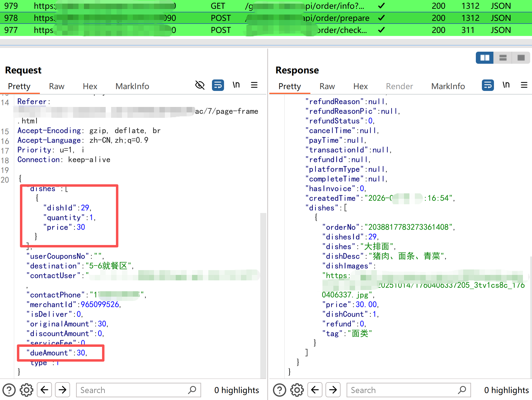Screen dimensions: 532x400
Task: Select side-by-side split layout icon
Action: (x=485, y=58)
